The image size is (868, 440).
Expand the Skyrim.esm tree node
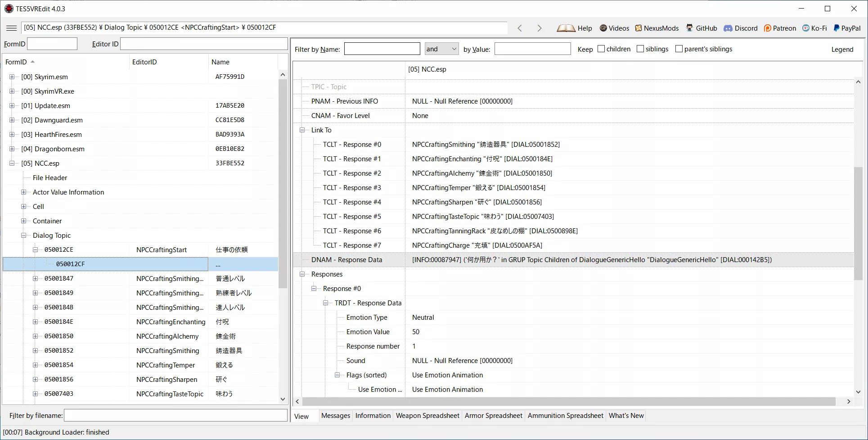(x=12, y=77)
